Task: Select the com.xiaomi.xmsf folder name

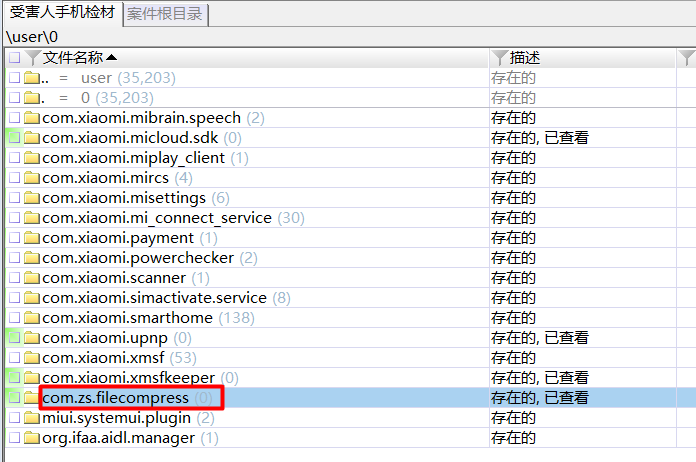Action: click(103, 358)
